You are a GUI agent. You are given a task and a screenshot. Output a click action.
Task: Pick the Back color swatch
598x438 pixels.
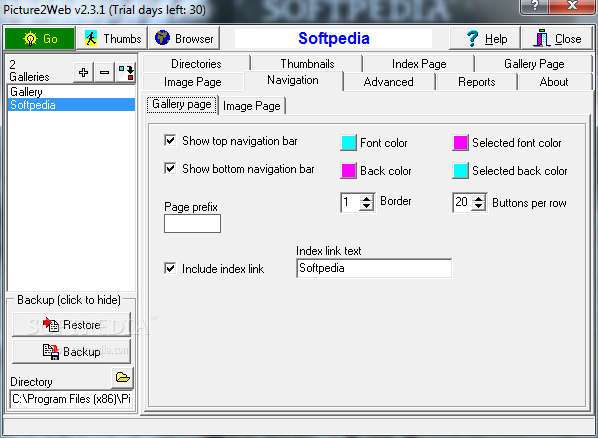pyautogui.click(x=348, y=171)
